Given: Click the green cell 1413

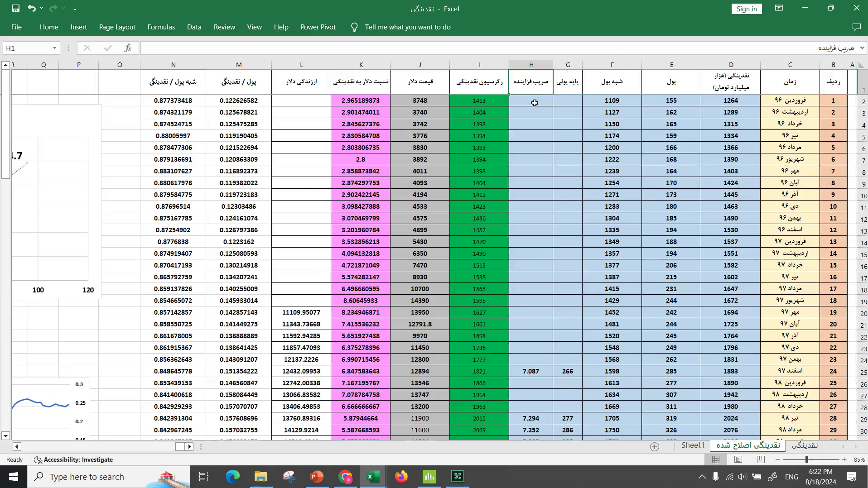Looking at the screenshot, I should point(479,100).
